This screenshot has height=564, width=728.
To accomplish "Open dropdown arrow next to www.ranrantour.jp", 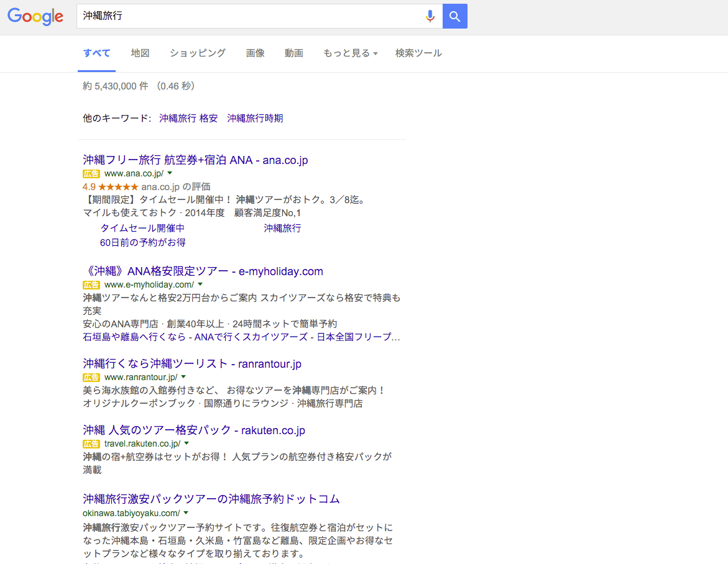I will 183,376.
